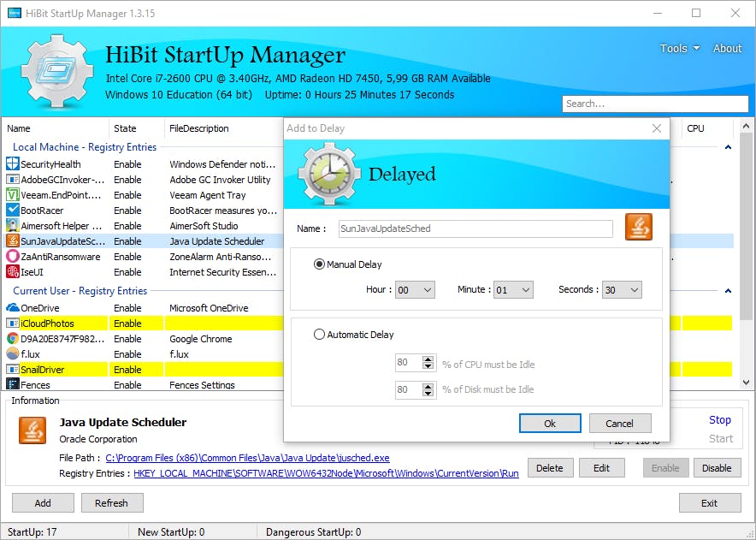Collapse the Current User Registry Entries group

pos(728,290)
